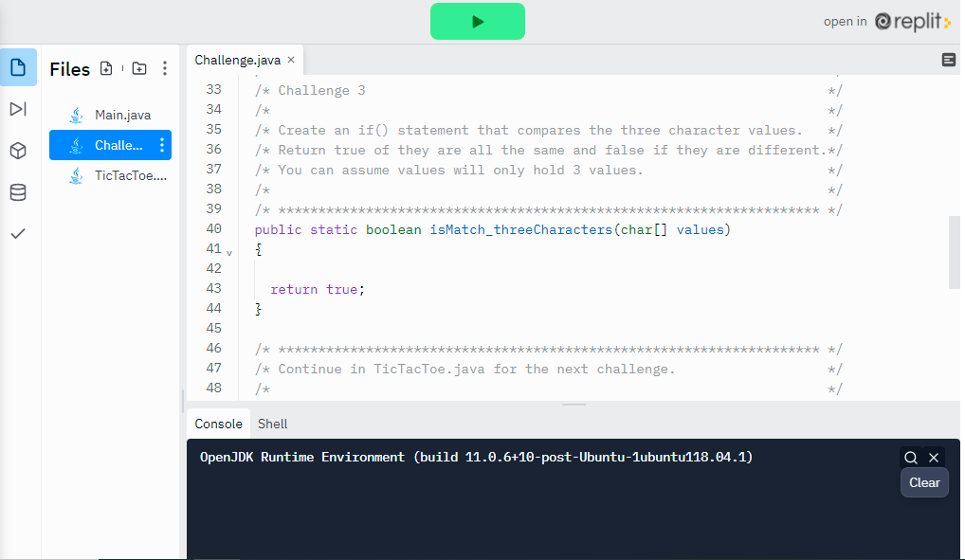Open the file outline icon above the editor
Image resolution: width=965 pixels, height=560 pixels.
point(949,59)
